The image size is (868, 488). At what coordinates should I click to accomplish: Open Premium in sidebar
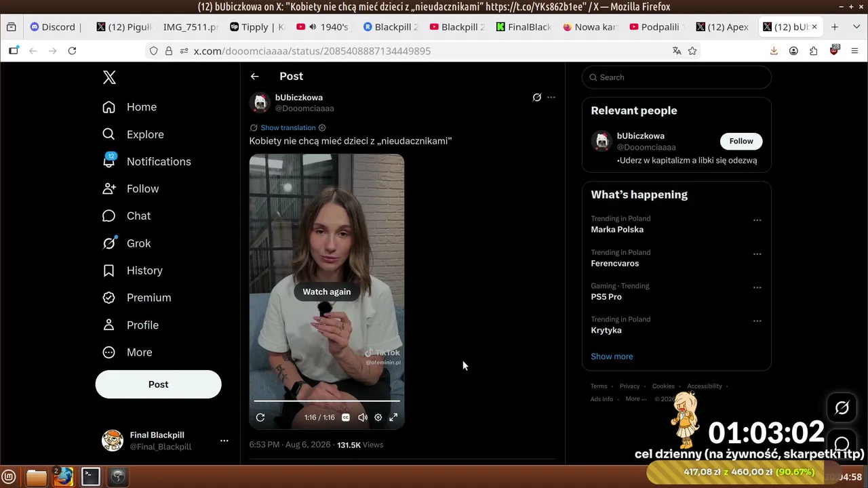[x=136, y=298]
